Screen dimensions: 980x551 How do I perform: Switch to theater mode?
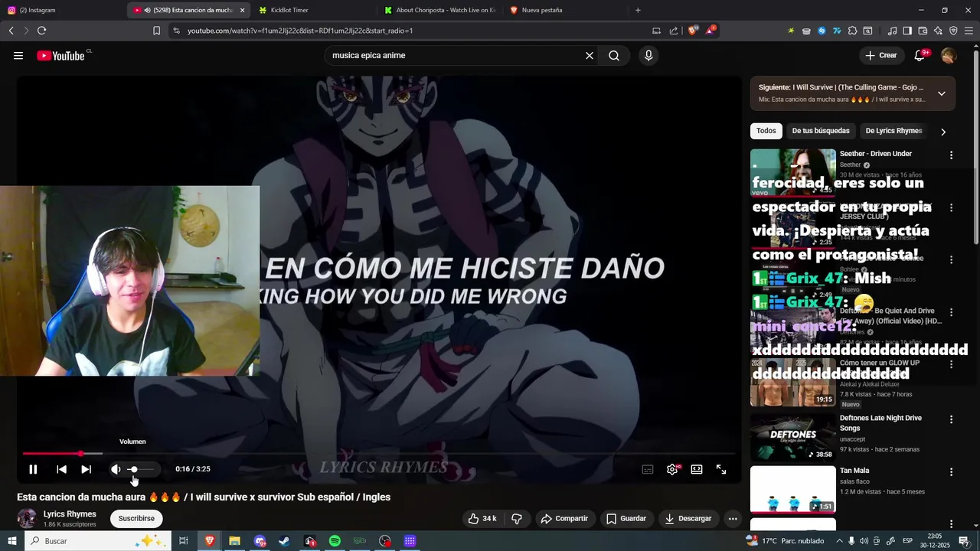click(x=697, y=469)
